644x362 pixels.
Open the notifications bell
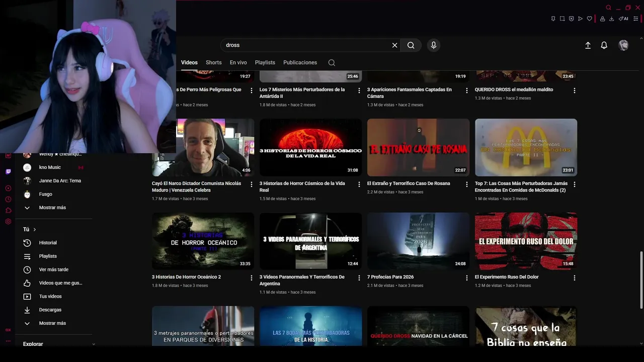click(x=604, y=45)
